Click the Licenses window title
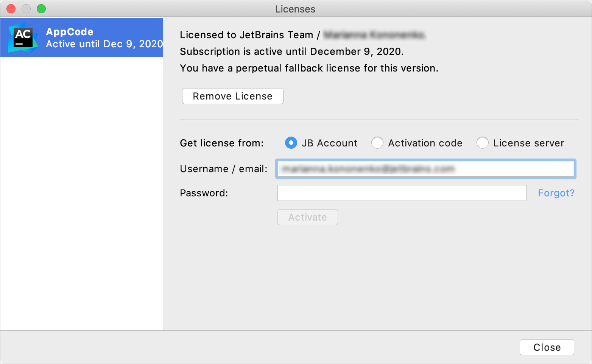 click(x=295, y=9)
